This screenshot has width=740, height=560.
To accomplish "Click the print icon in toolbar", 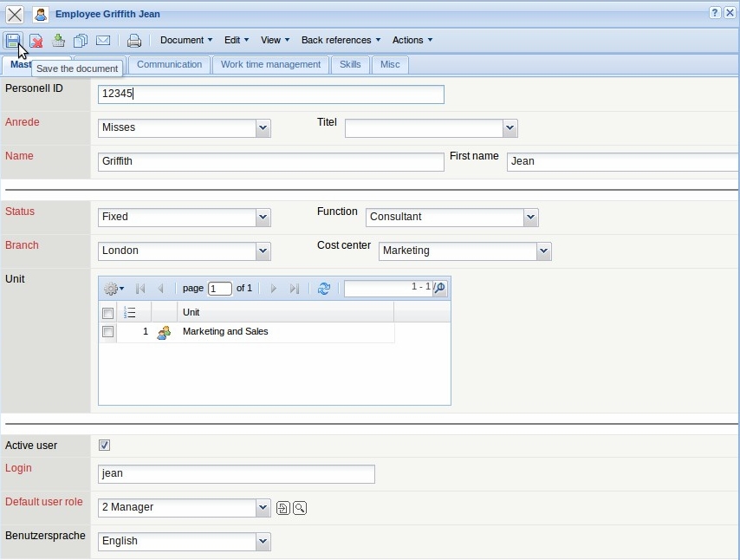I will (134, 41).
